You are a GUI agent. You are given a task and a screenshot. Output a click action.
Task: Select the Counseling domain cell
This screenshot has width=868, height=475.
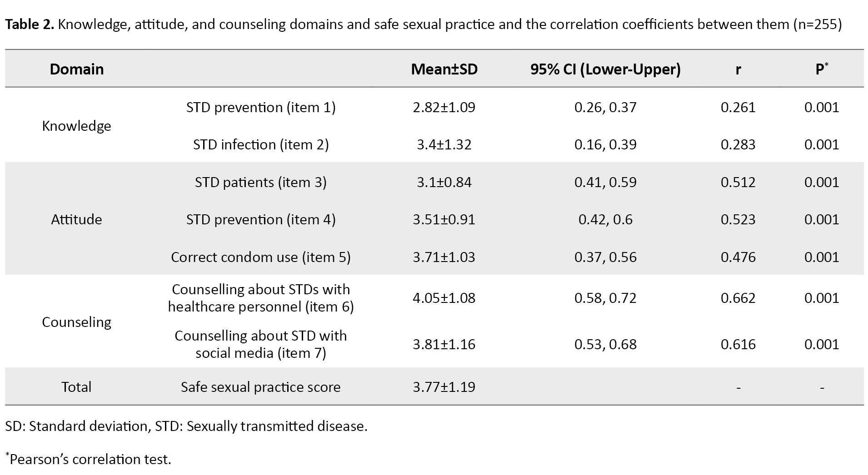pos(76,322)
